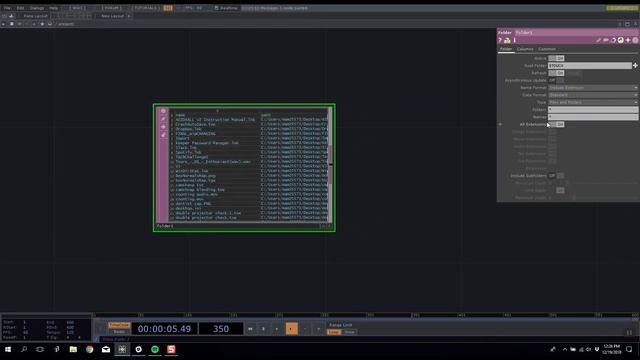Click TouchDesigner icon in taskbar
640x360 pixels.
click(x=122, y=349)
